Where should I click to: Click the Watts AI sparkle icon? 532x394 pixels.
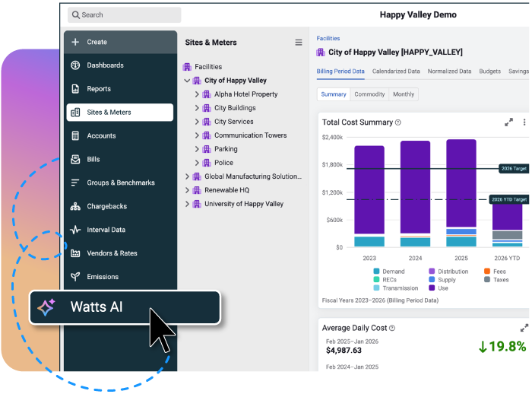[46, 307]
